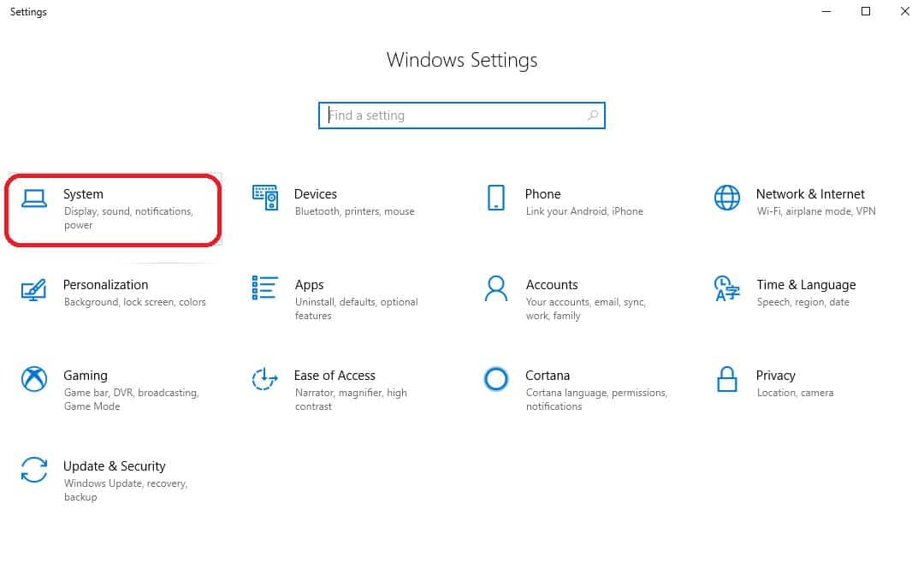This screenshot has height=563, width=924.
Task: Open Time & Language settings title
Action: click(806, 285)
